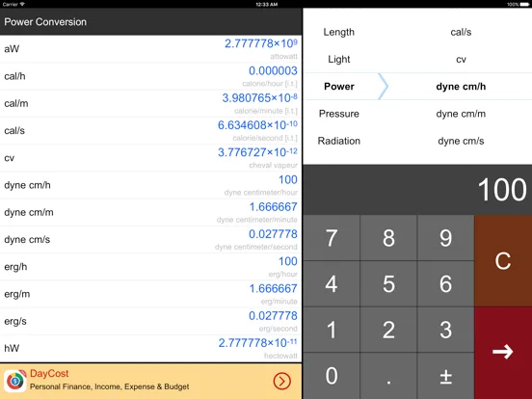Image resolution: width=532 pixels, height=399 pixels.
Task: Select the erg/m result row
Action: tap(150, 294)
